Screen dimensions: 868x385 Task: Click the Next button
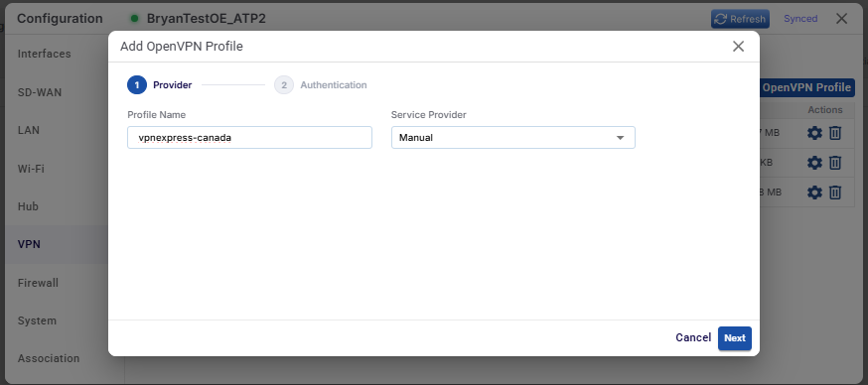(735, 338)
